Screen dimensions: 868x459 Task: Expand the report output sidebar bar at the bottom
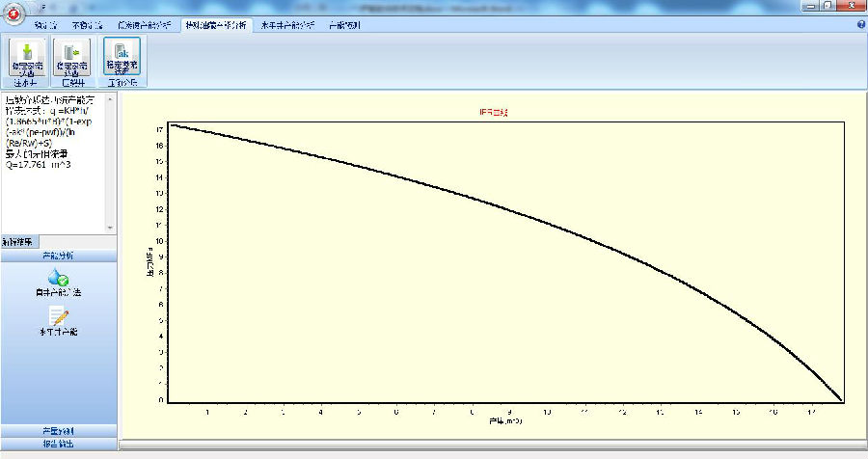point(59,444)
